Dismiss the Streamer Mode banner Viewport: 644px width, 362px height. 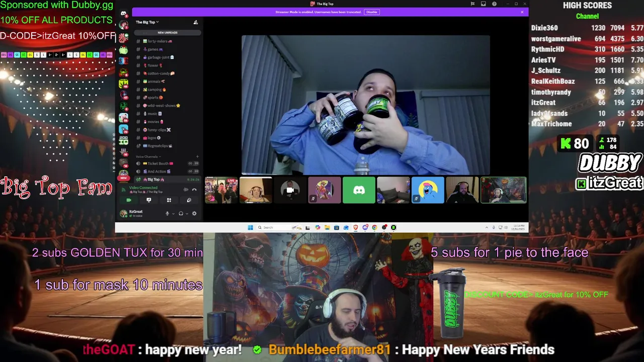pos(522,12)
